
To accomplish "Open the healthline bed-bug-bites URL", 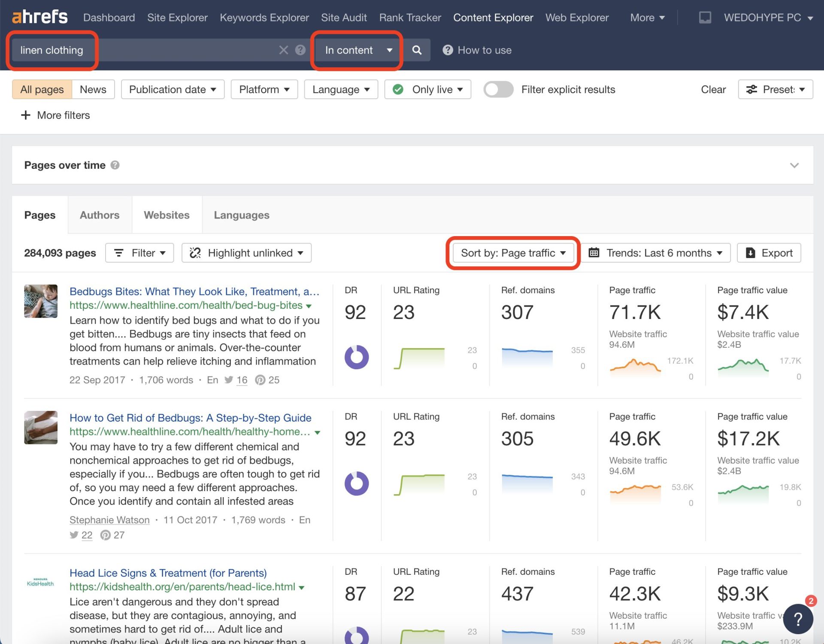I will [x=186, y=305].
